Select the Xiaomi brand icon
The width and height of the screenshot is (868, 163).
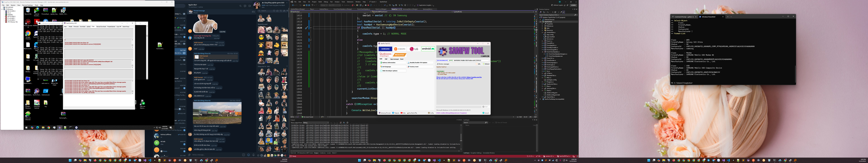(400, 49)
